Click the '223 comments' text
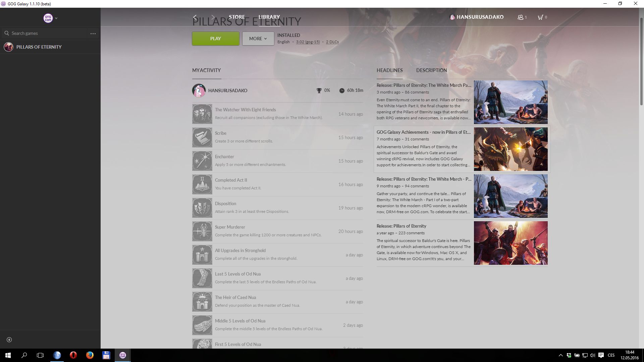644x362 pixels. click(x=412, y=233)
